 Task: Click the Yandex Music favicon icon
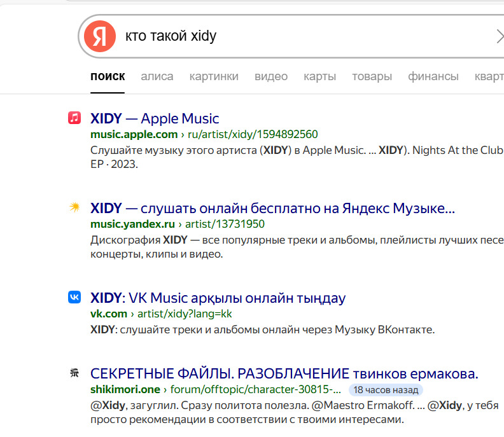pyautogui.click(x=74, y=207)
